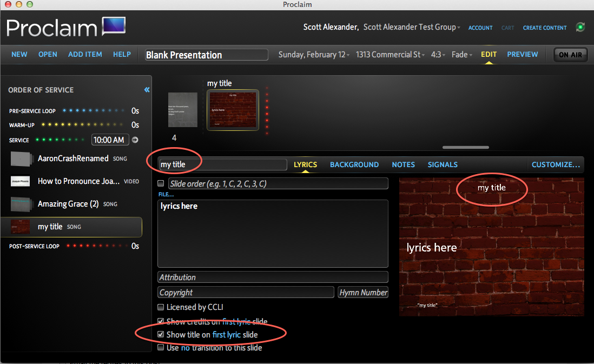
Task: Switch to the BACKGROUND tab
Action: [x=354, y=165]
